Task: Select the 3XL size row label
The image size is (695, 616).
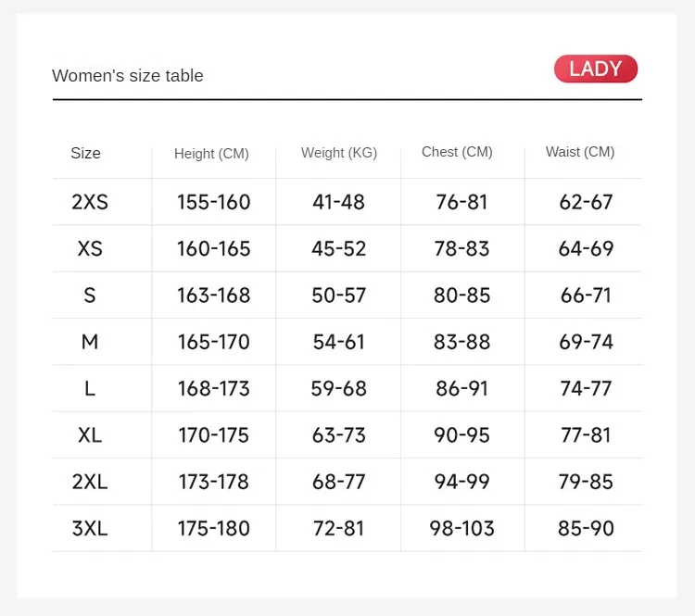Action: [90, 528]
